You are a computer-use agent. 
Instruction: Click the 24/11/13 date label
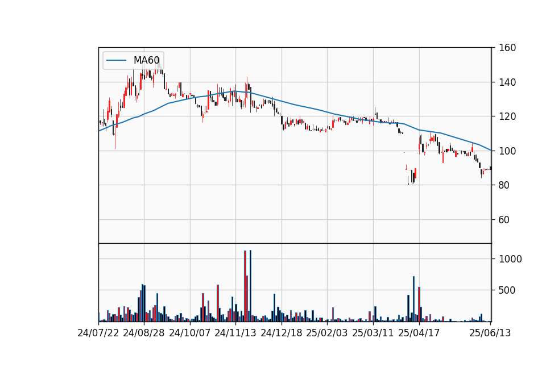coord(235,333)
